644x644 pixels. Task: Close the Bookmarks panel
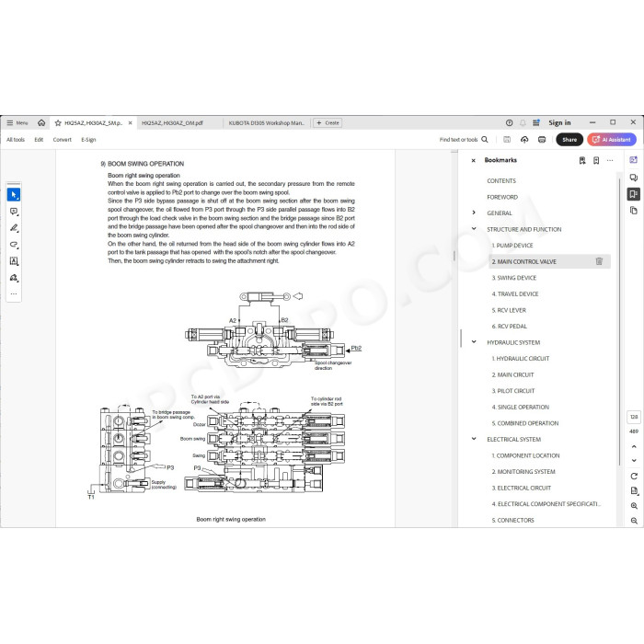click(x=473, y=161)
